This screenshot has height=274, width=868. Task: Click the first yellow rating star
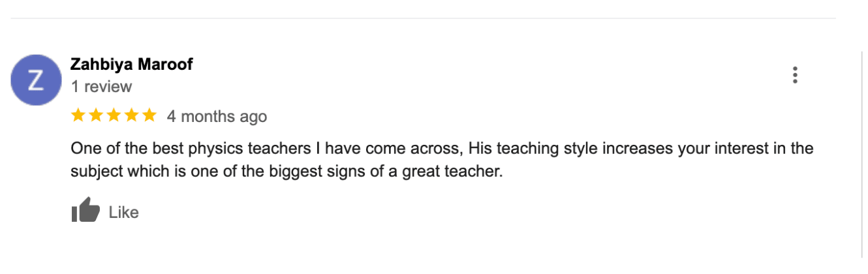(78, 116)
